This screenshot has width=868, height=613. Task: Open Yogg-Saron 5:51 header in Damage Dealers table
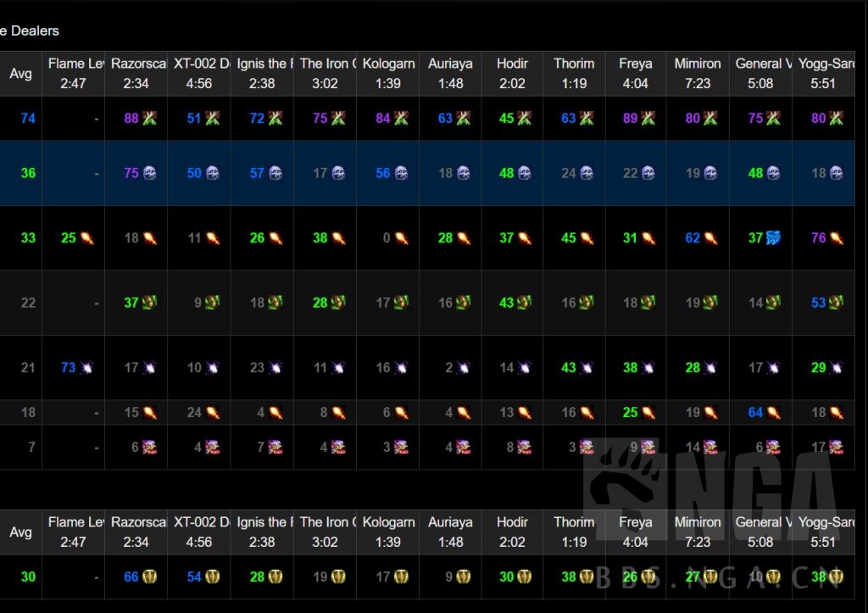[x=823, y=74]
